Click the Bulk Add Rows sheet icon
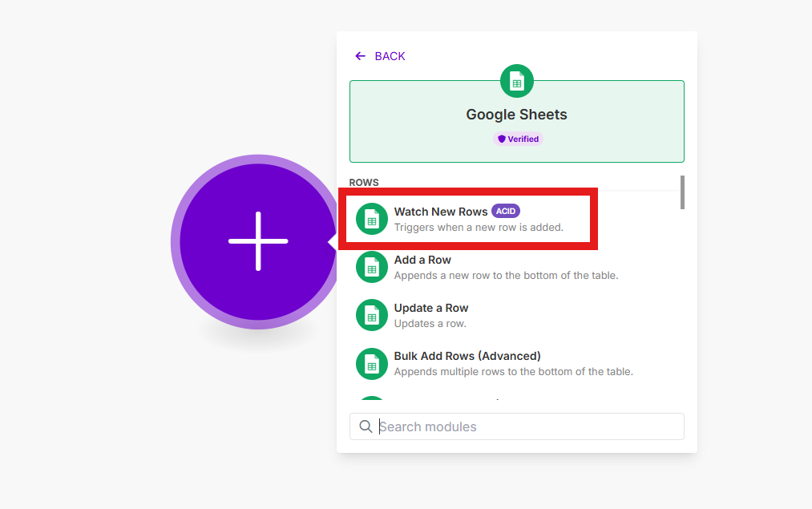The image size is (812, 509). point(372,363)
